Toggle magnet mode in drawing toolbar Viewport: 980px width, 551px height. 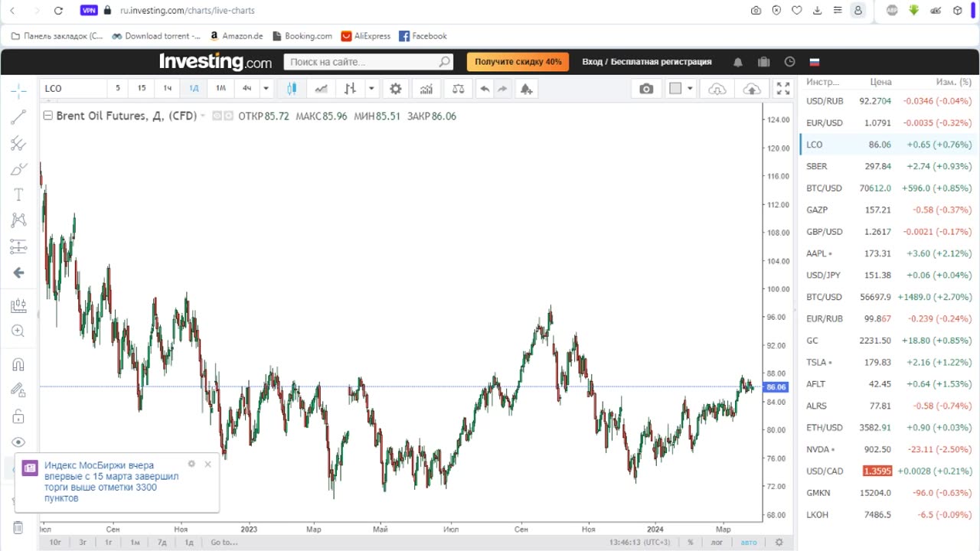18,365
